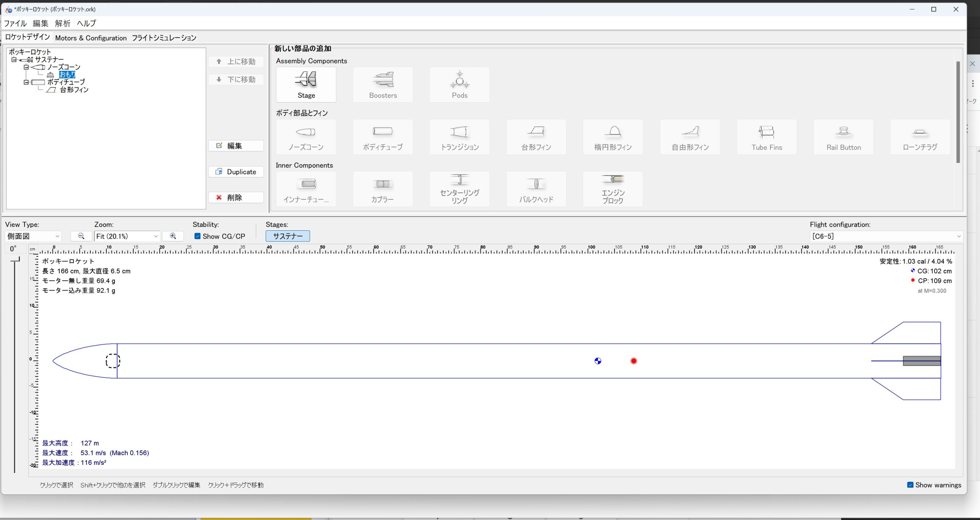Click the Duplicate button
Screen dimensions: 980x520
[236, 172]
